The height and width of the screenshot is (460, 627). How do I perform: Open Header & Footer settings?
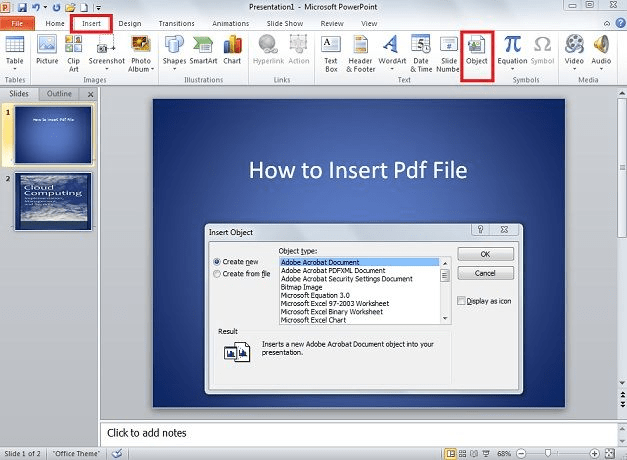[x=360, y=54]
